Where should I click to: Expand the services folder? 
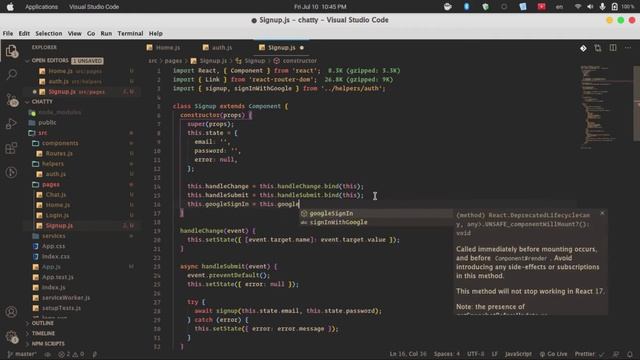53,236
